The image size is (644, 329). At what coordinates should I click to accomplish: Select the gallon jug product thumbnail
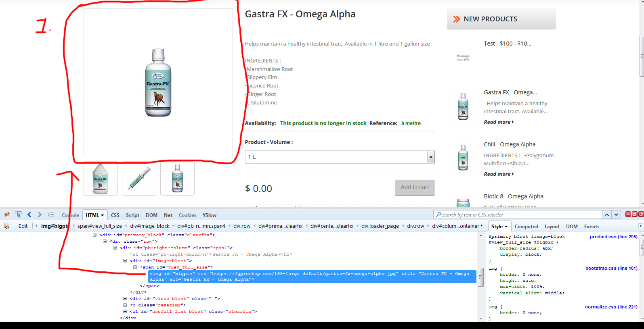101,179
